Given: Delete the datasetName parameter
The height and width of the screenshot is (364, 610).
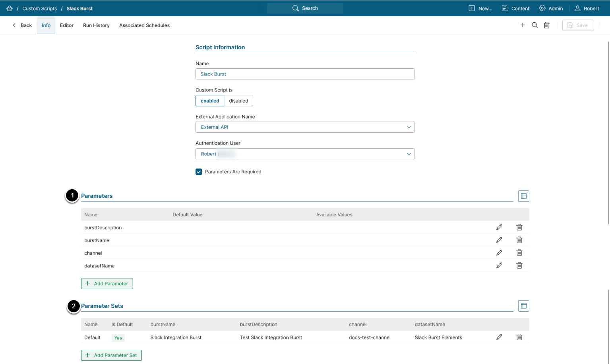Looking at the screenshot, I should (x=519, y=265).
